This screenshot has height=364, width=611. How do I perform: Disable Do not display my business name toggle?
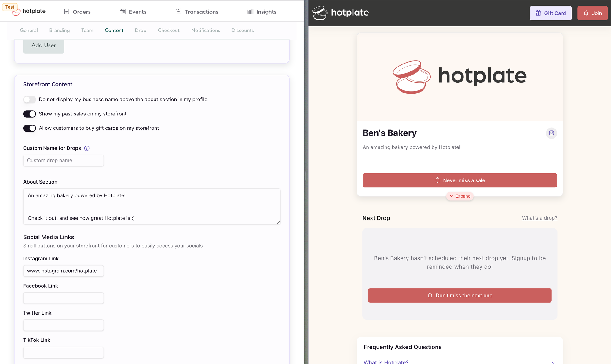(x=29, y=99)
